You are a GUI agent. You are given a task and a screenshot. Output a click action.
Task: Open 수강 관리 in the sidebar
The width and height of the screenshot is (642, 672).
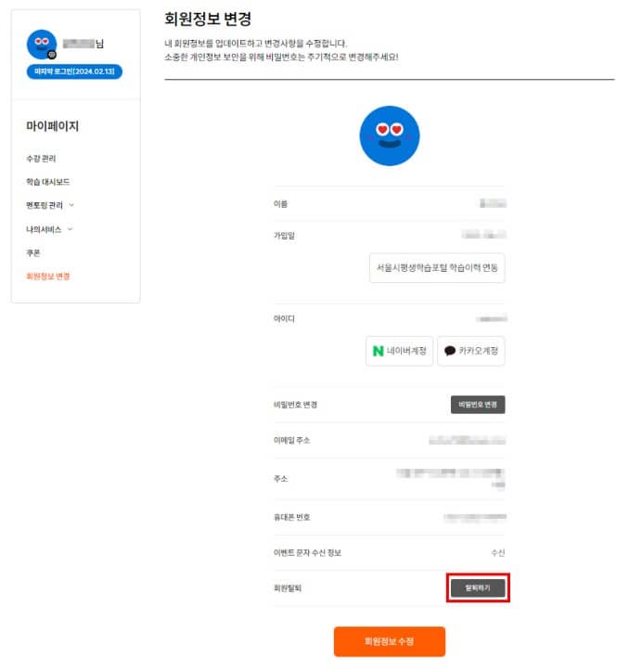[x=41, y=159]
